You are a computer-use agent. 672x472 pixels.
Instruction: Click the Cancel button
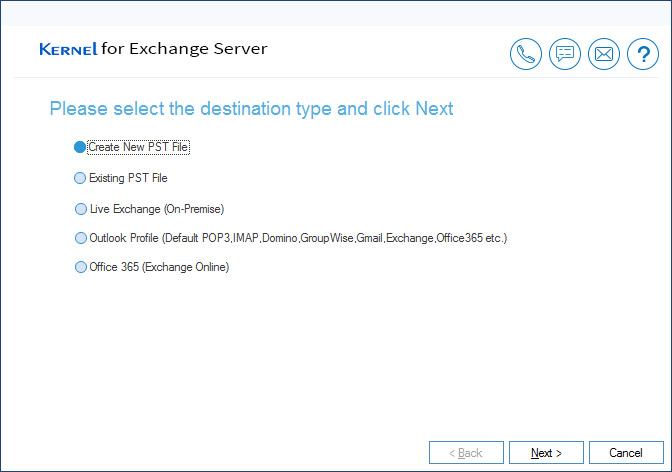click(626, 453)
